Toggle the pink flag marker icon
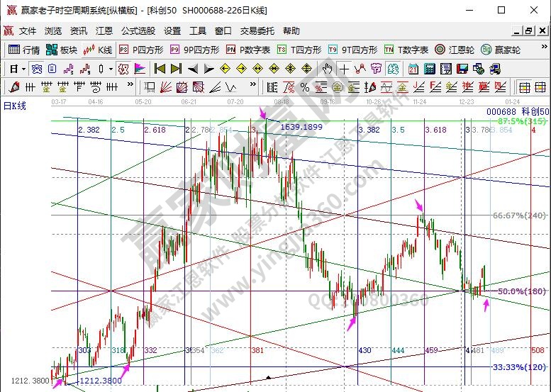This screenshot has width=551, height=392. coord(140,69)
